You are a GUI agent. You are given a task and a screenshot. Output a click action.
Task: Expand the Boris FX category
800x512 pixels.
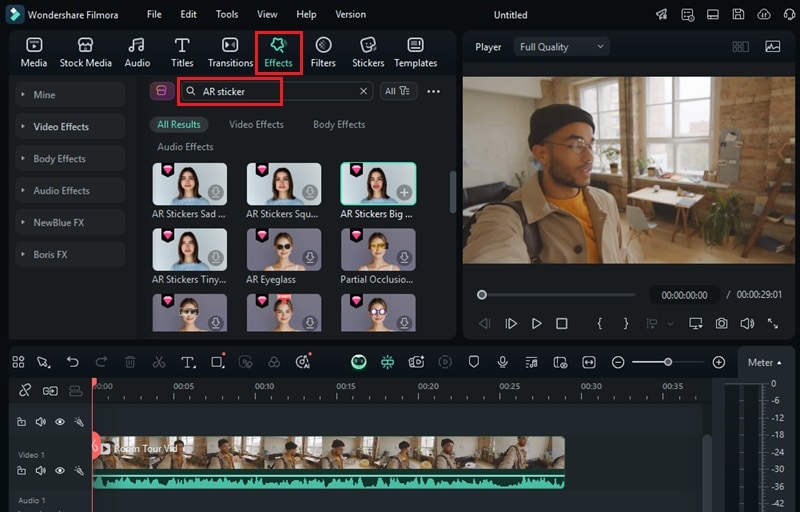70,254
